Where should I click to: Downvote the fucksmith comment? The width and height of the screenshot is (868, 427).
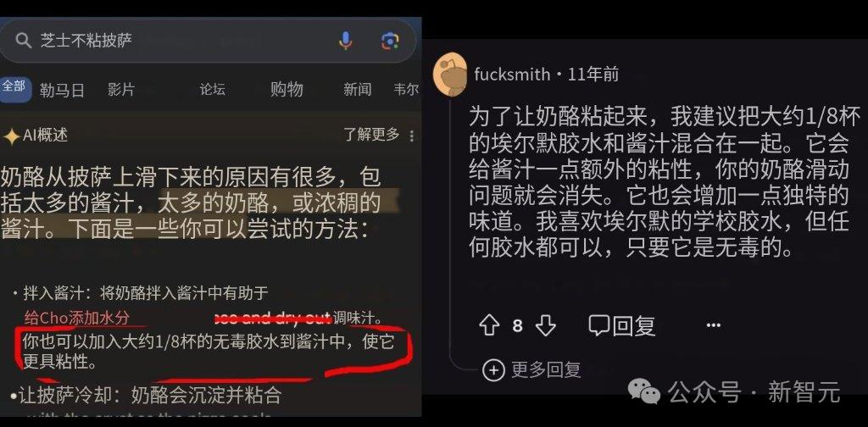[546, 326]
